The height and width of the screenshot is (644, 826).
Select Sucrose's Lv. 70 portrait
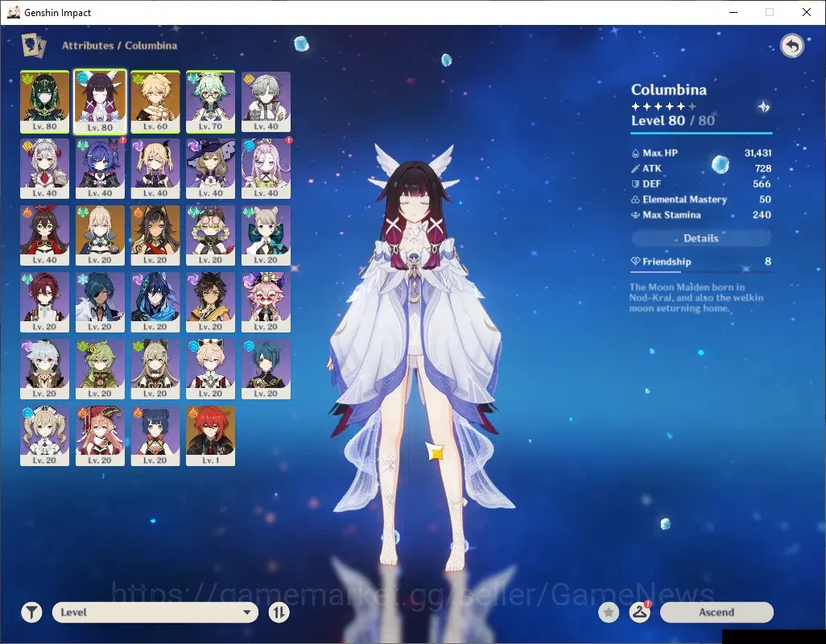pos(210,101)
